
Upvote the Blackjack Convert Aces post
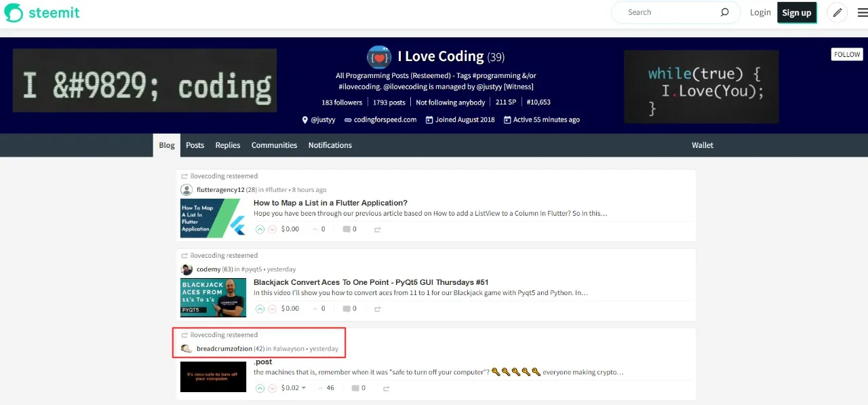(x=260, y=309)
